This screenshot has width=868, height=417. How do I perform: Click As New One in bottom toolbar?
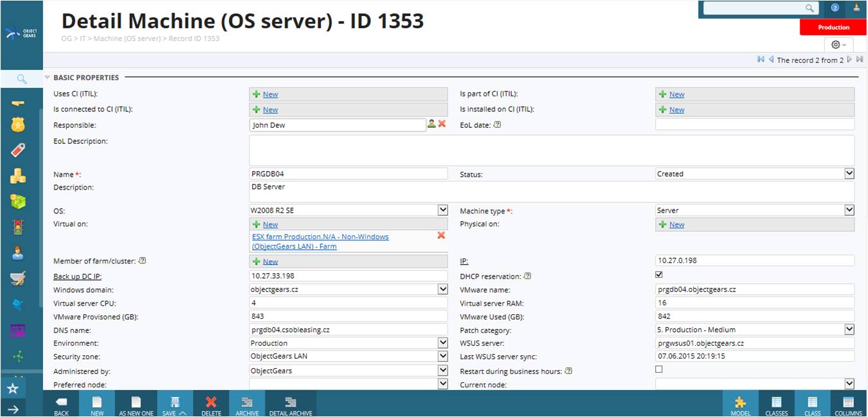(136, 405)
